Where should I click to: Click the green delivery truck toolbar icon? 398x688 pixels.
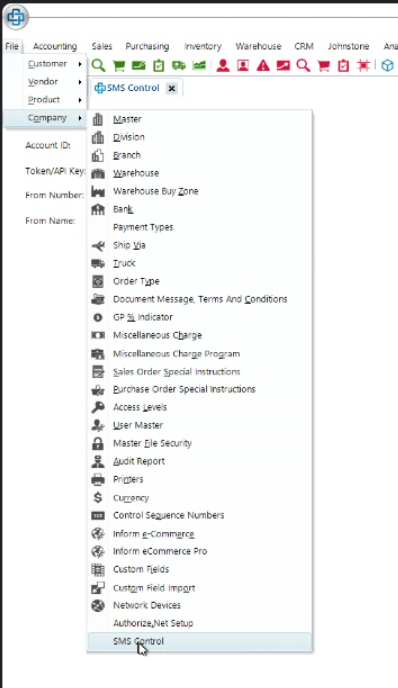[x=179, y=66]
